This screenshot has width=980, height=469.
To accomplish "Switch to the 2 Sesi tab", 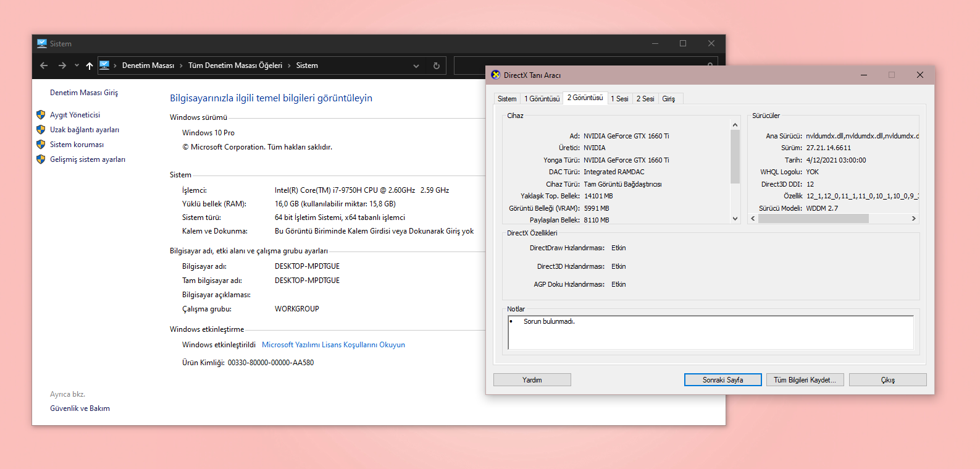I will tap(645, 99).
